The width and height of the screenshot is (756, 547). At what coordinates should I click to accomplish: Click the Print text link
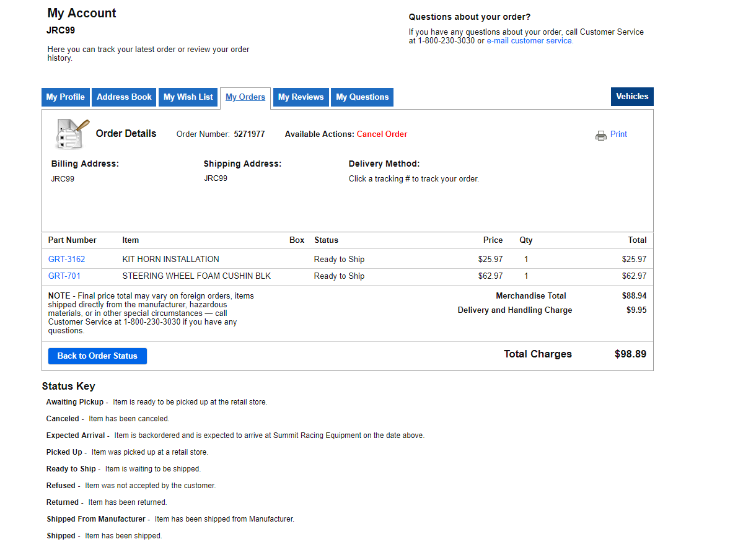pos(618,134)
